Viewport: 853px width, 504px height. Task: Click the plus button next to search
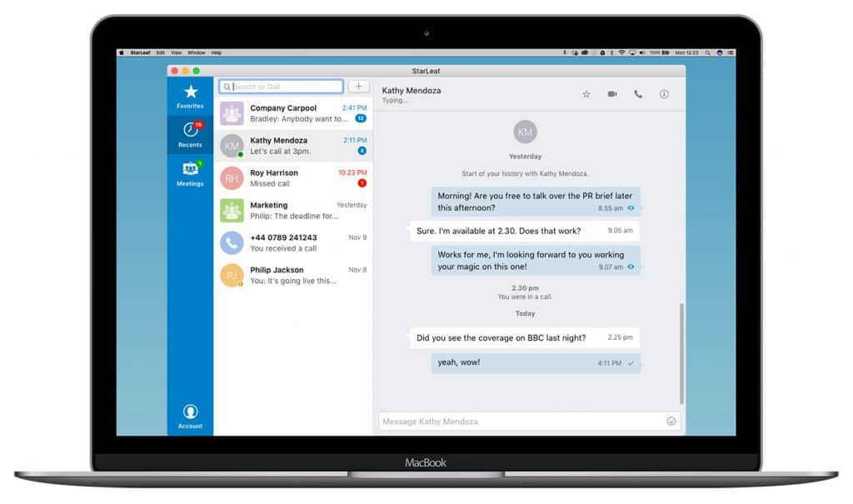[358, 87]
